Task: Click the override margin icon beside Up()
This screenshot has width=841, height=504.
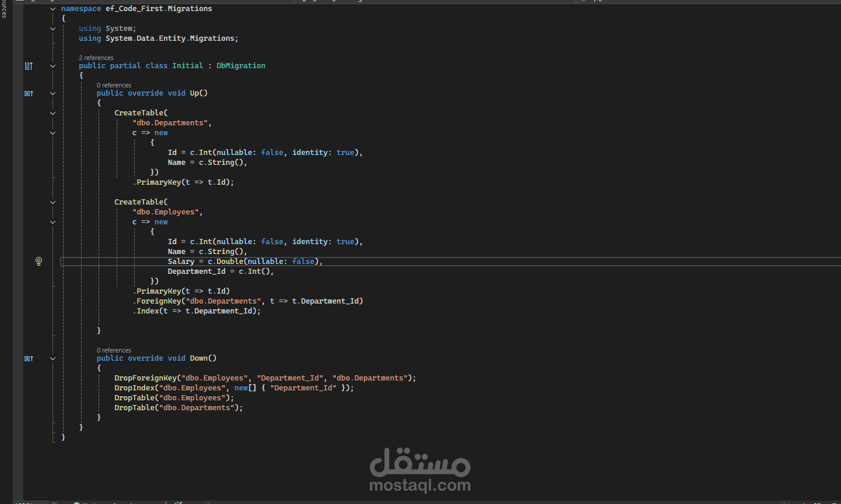Action: 29,93
